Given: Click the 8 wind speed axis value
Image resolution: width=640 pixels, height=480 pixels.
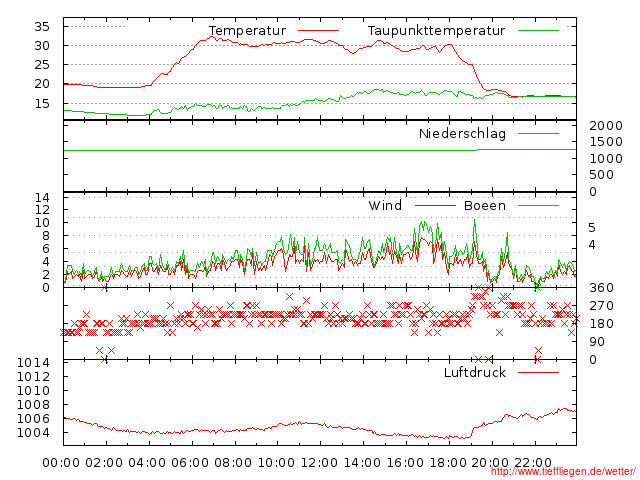Looking at the screenshot, I should coord(46,236).
